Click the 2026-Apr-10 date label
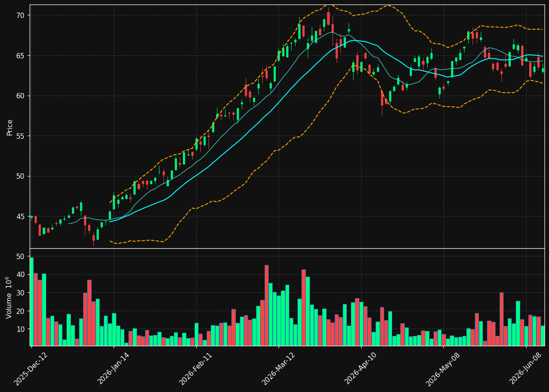Screen dimensions: 549x392 [361, 369]
